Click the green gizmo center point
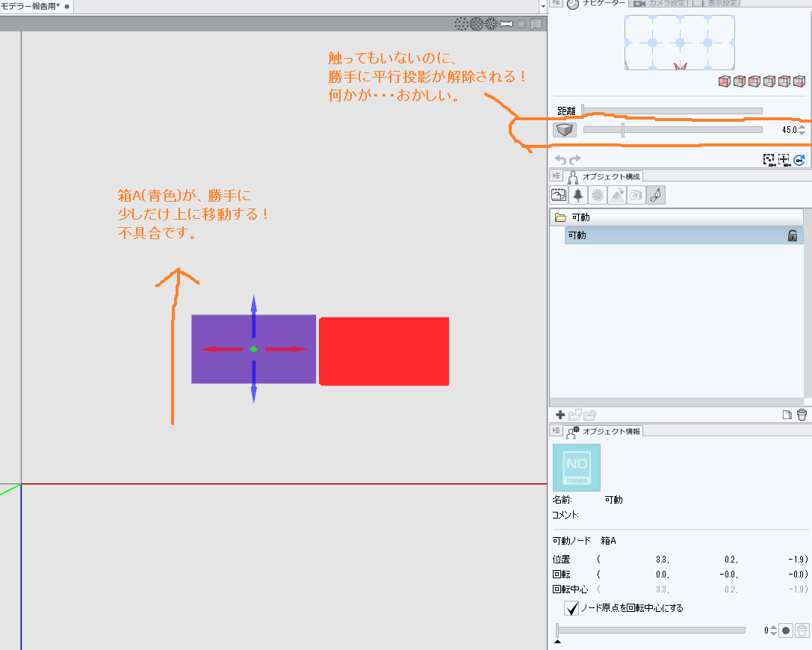 (x=253, y=349)
